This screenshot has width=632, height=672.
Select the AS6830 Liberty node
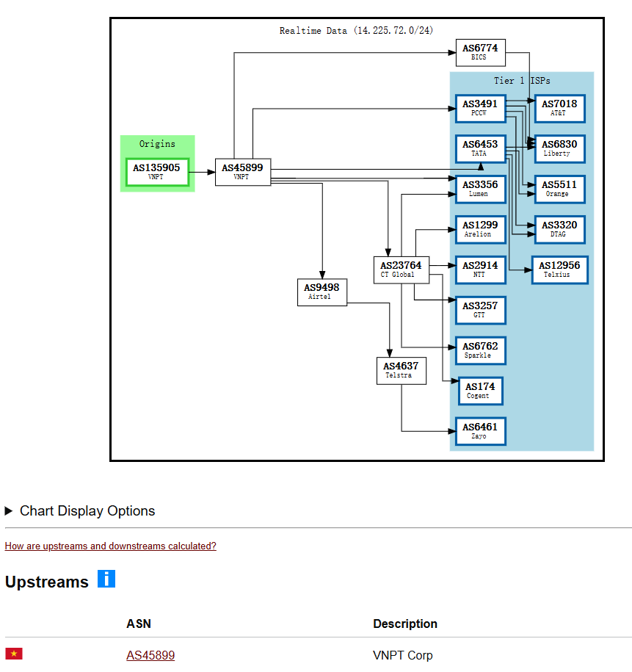point(559,148)
